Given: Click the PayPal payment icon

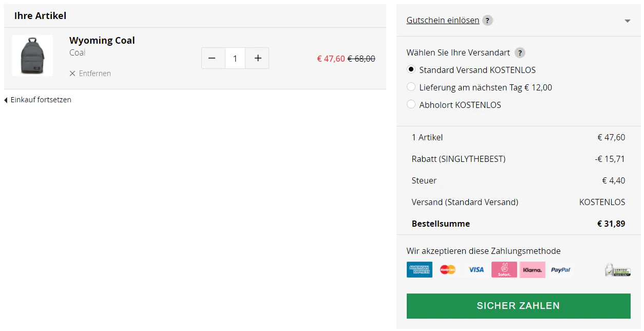Looking at the screenshot, I should (x=561, y=270).
